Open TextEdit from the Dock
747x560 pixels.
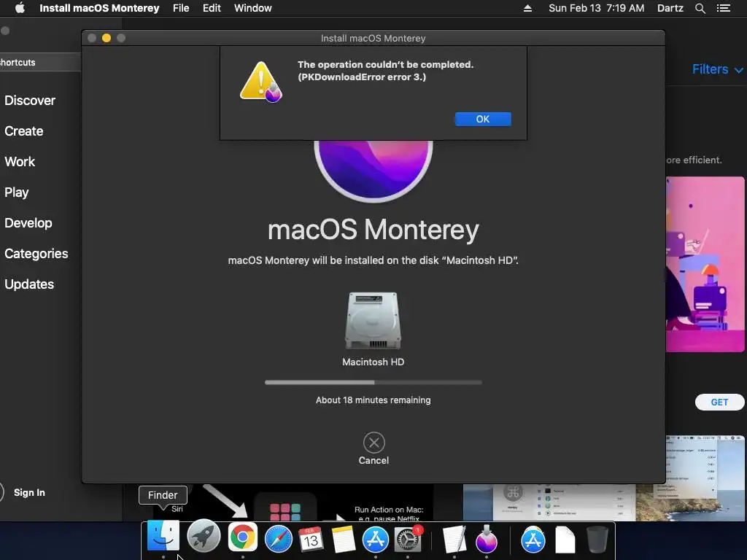click(454, 540)
